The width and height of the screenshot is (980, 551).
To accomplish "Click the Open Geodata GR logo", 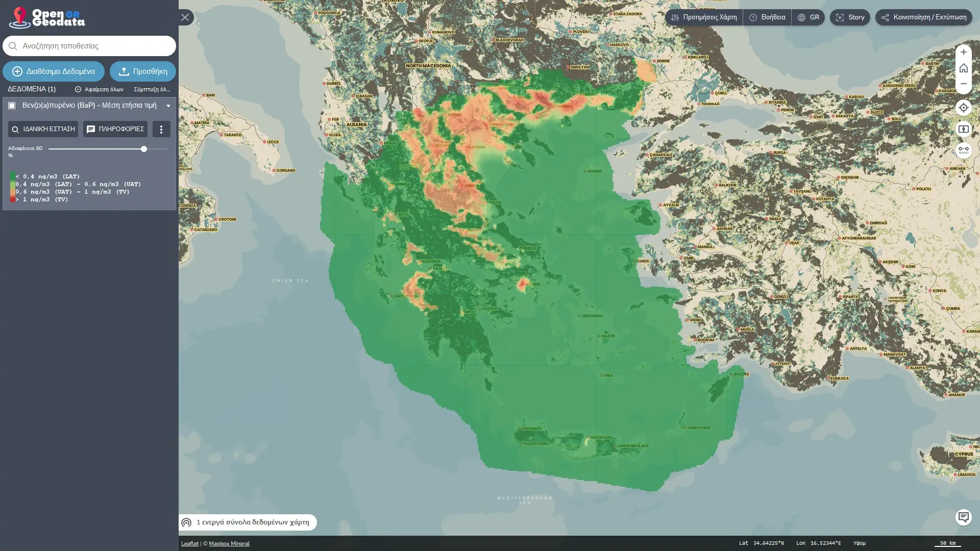I will tap(47, 18).
